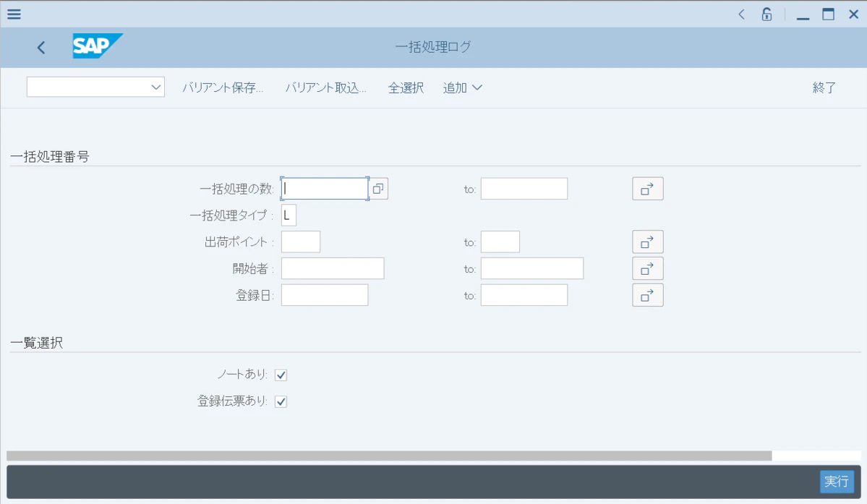Open the hamburger menu icon
This screenshot has width=867, height=504.
click(x=14, y=14)
